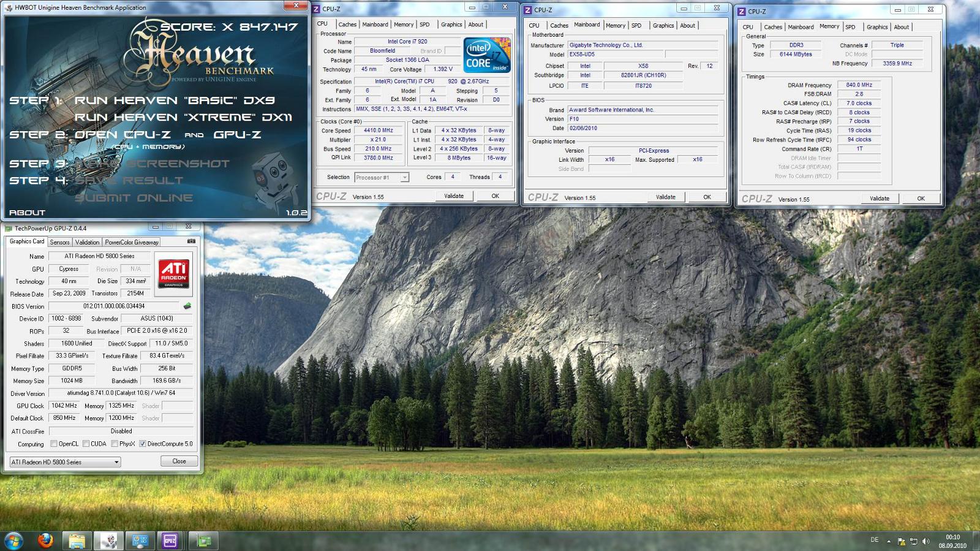Click the DE language indicator in taskbar
The image size is (980, 551).
click(x=875, y=540)
